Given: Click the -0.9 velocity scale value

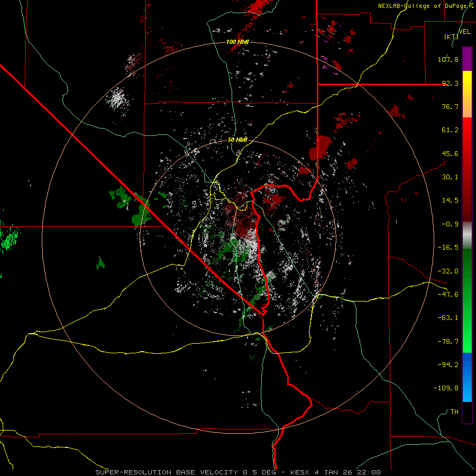Looking at the screenshot, I should coord(450,224).
